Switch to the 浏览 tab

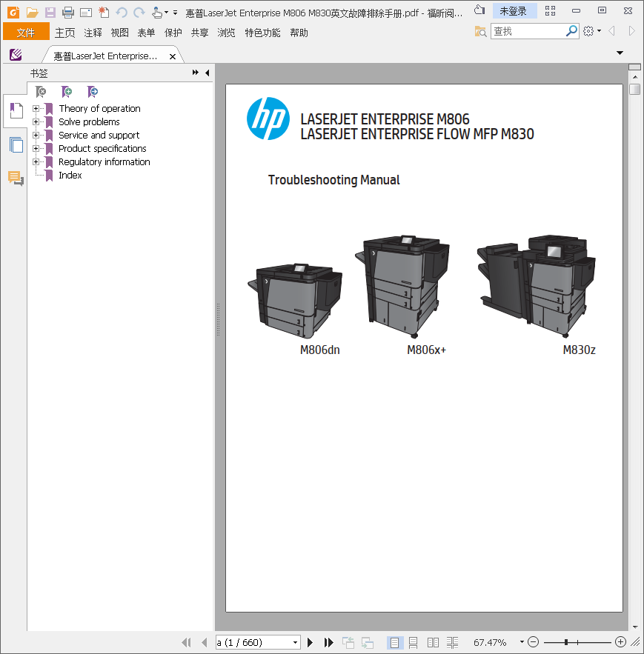pyautogui.click(x=226, y=33)
